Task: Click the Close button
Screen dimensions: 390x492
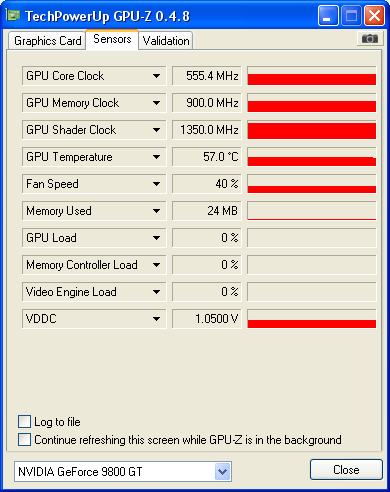Action: [346, 470]
